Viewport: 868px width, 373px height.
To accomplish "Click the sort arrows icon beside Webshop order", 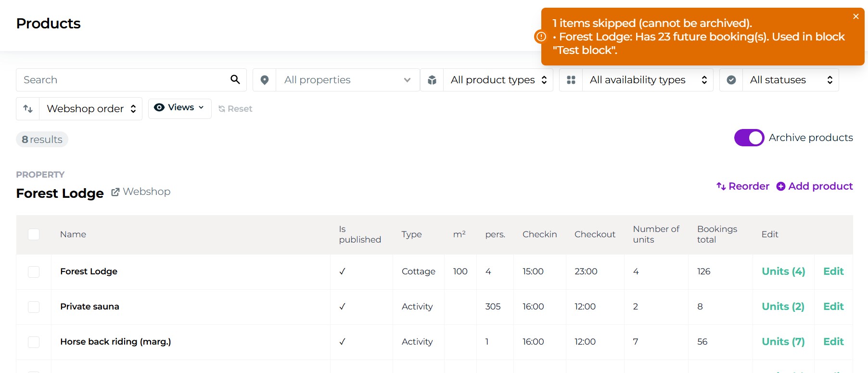I will pos(28,109).
